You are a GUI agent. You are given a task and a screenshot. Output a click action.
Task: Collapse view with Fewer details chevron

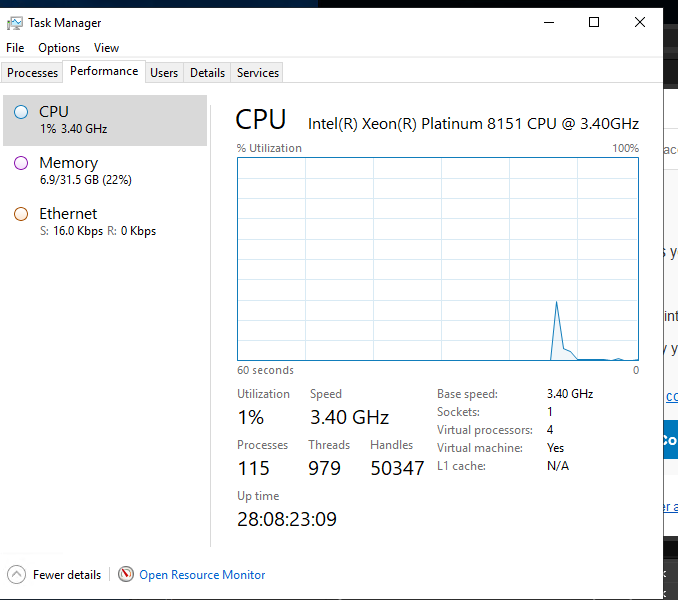tap(17, 575)
